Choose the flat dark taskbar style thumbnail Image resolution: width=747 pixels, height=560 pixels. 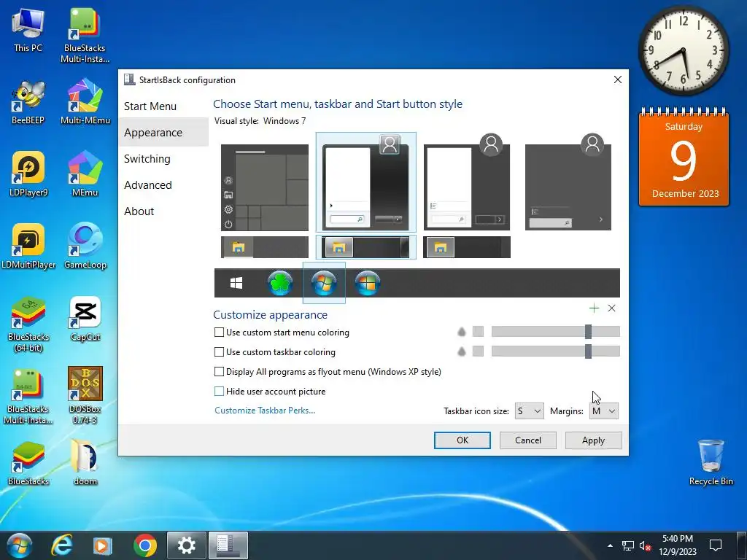coord(467,247)
